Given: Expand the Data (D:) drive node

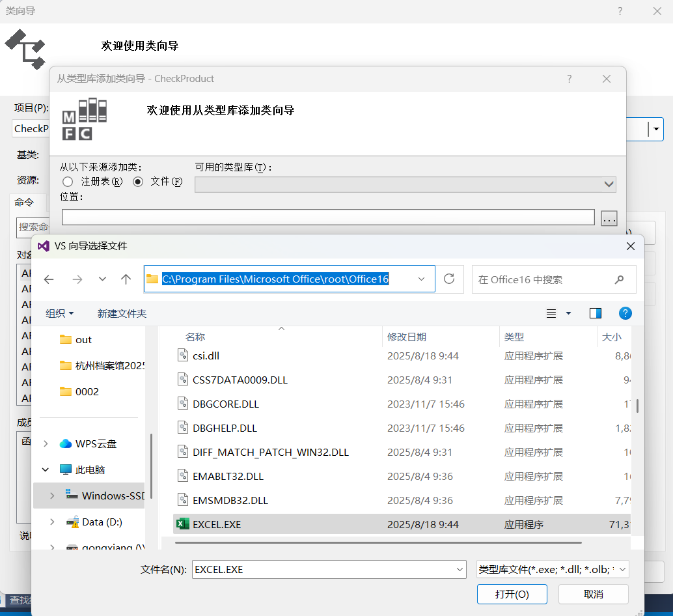Looking at the screenshot, I should tap(52, 522).
